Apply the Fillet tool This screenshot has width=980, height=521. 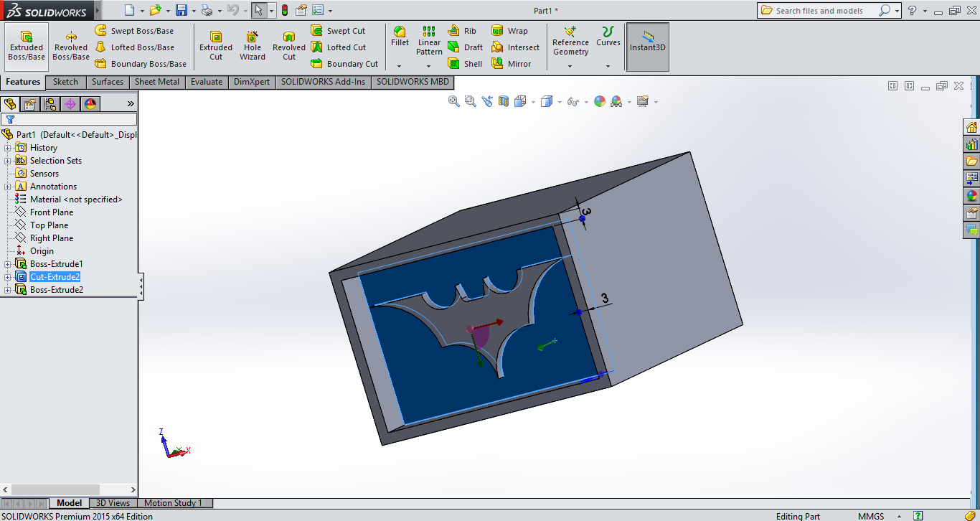(x=400, y=37)
